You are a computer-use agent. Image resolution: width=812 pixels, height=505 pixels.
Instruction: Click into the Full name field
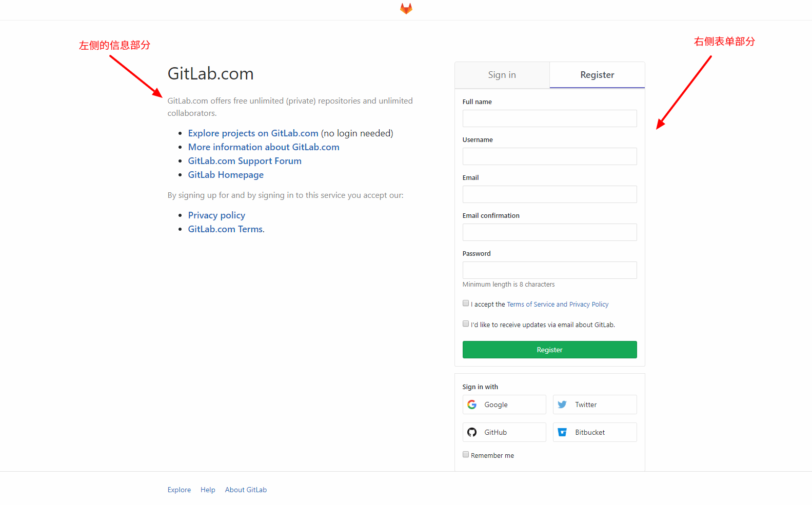coord(549,118)
